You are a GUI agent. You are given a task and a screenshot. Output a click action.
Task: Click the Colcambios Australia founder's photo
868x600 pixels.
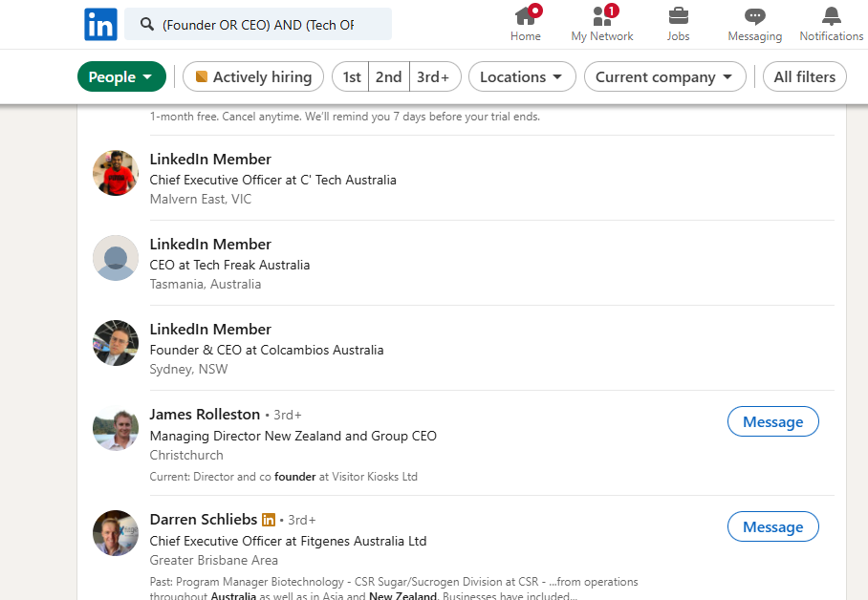point(116,343)
